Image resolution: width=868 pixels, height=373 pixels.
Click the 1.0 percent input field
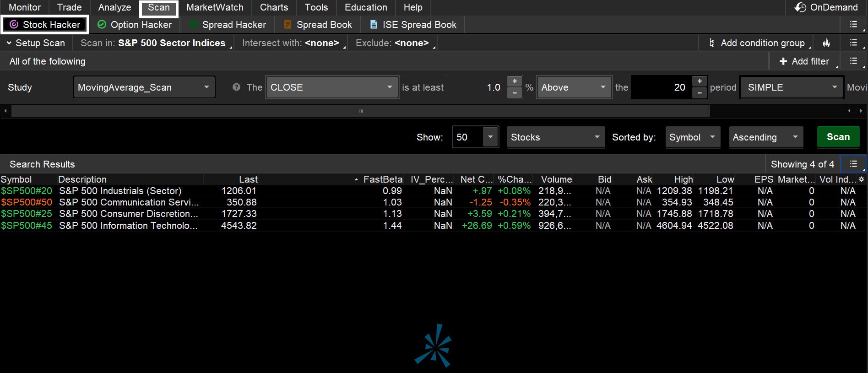pos(476,87)
